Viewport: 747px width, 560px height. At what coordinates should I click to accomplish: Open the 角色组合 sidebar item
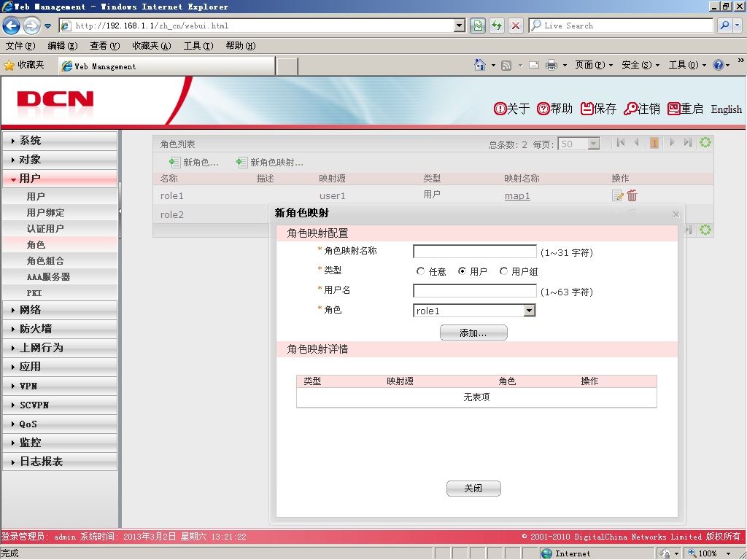(60, 261)
